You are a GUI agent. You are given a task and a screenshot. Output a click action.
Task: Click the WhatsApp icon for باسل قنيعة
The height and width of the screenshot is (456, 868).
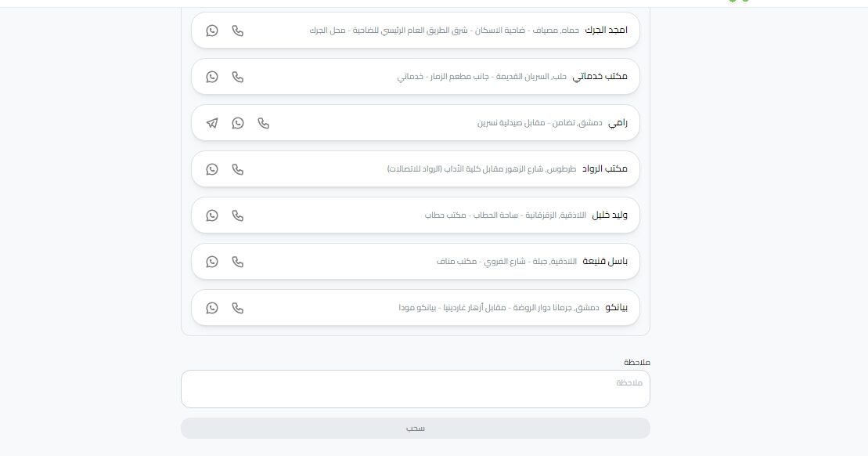pos(211,262)
